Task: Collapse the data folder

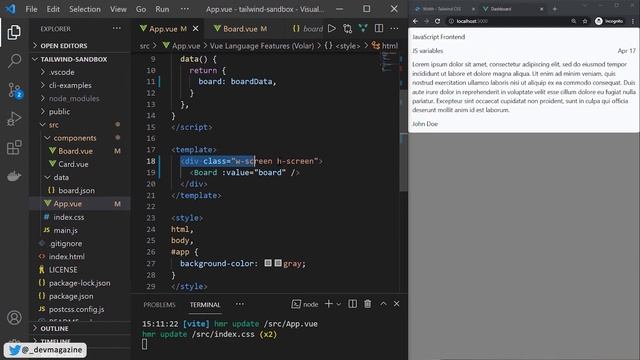Action: coord(61,177)
